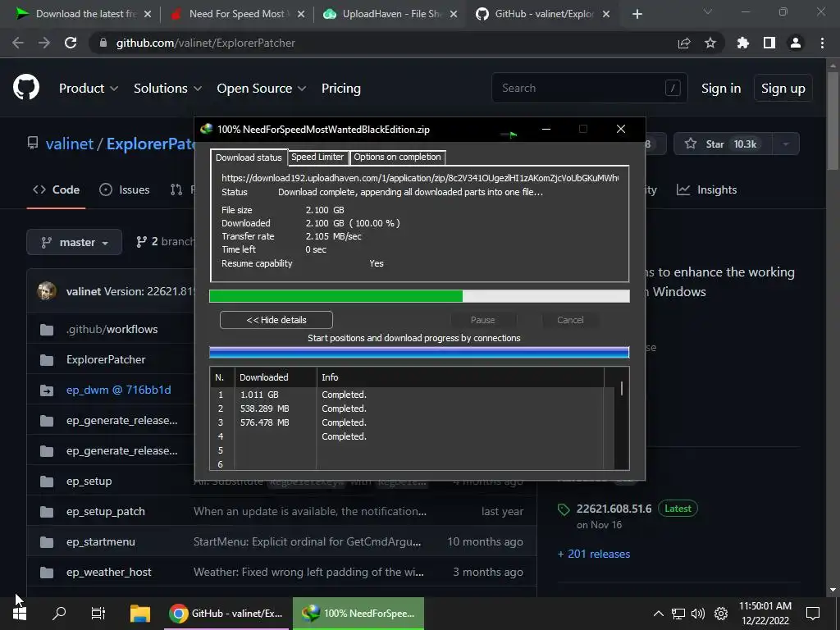The height and width of the screenshot is (630, 840).
Task: Select connection row with 538.289 MB
Action: click(x=412, y=409)
